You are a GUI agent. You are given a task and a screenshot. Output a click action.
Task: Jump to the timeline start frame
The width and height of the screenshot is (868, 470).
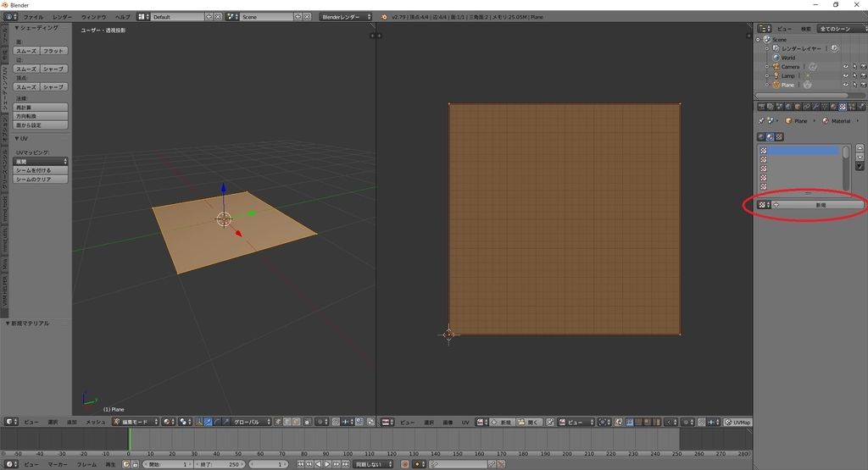300,464
